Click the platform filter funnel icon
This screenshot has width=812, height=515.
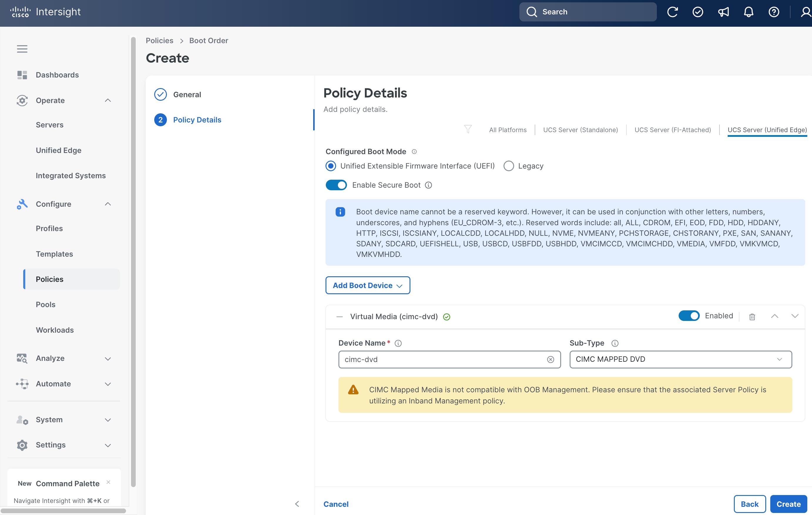[468, 129]
